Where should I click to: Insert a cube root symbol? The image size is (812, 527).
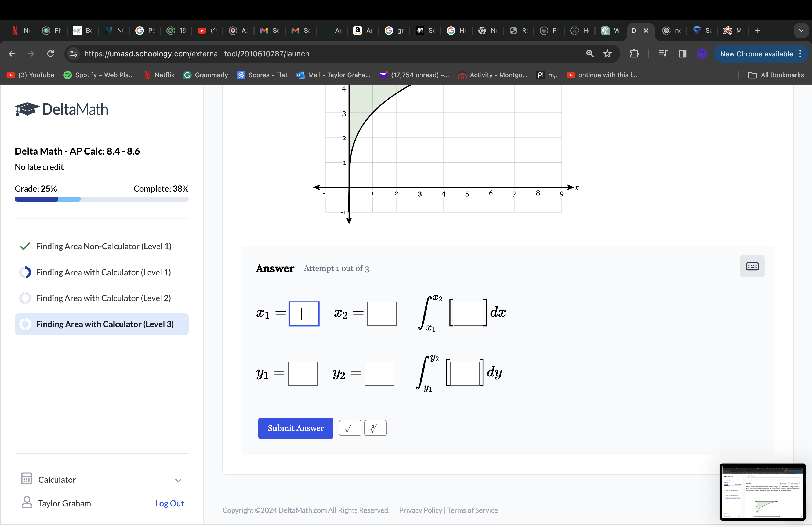(375, 428)
